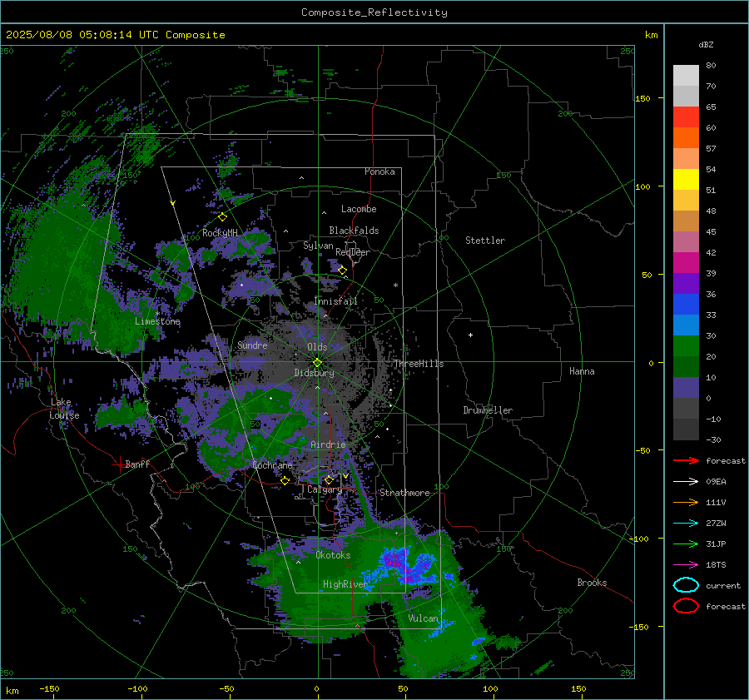
Task: Select the 54 dBZ yellow swatch
Action: 686,179
